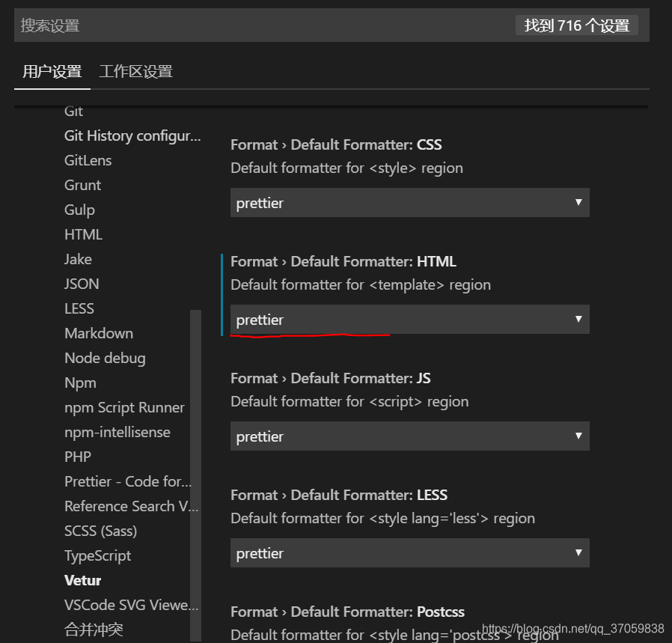Screen dimensions: 672x643
Task: Select Node debug in the sidebar
Action: [105, 359]
